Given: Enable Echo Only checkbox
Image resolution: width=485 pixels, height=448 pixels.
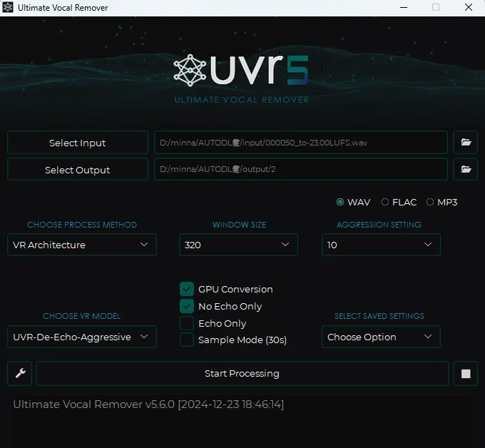Looking at the screenshot, I should tap(187, 323).
